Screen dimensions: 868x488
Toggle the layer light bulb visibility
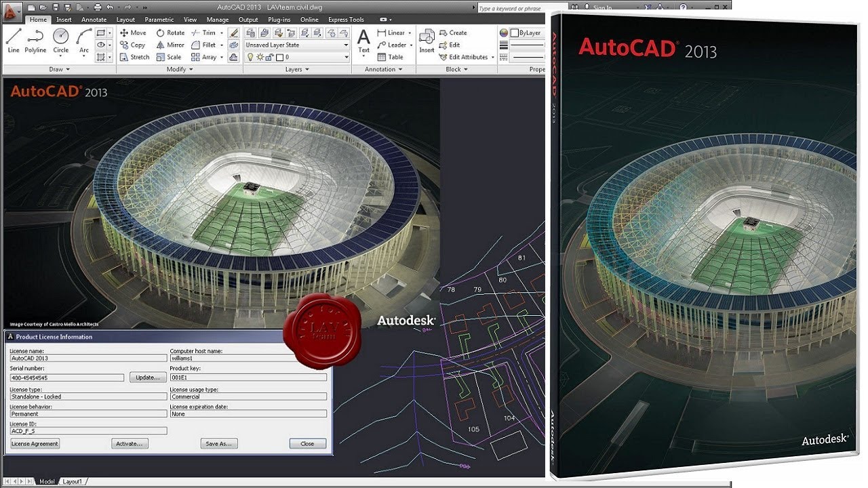[250, 57]
